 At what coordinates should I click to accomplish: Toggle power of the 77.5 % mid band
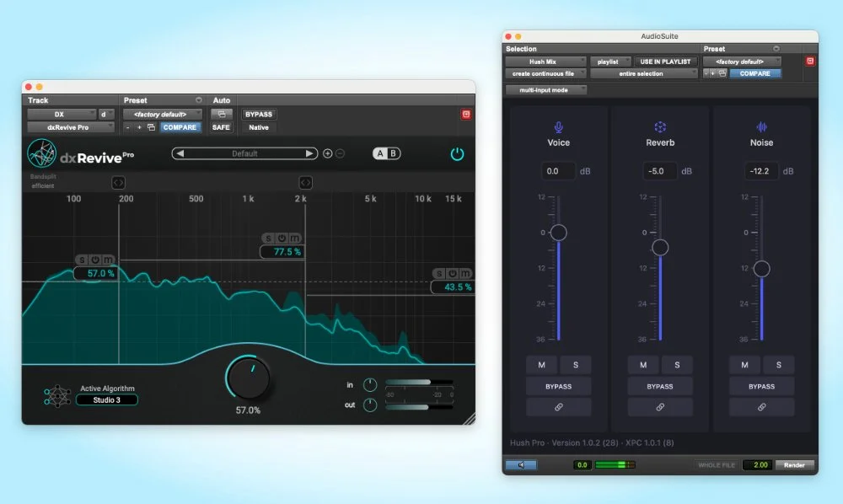tap(282, 238)
